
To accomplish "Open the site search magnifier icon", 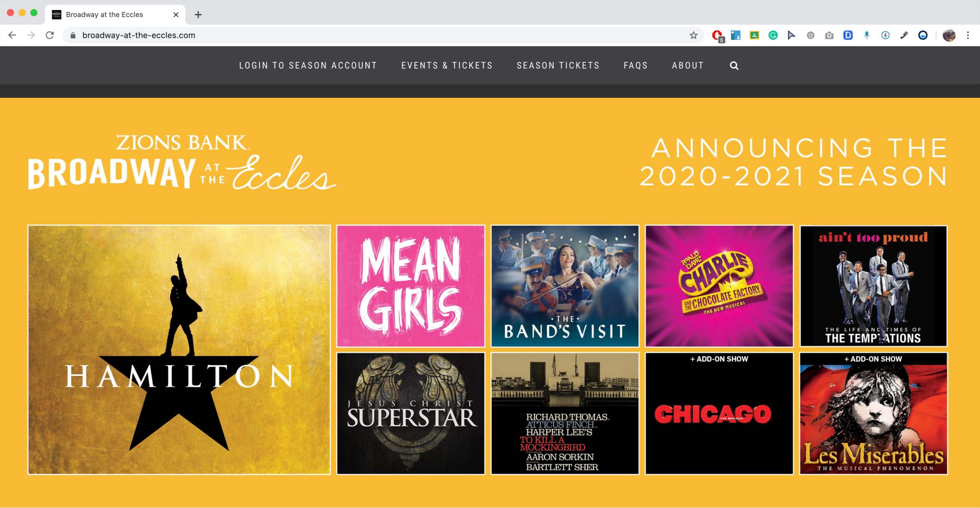I will click(734, 65).
